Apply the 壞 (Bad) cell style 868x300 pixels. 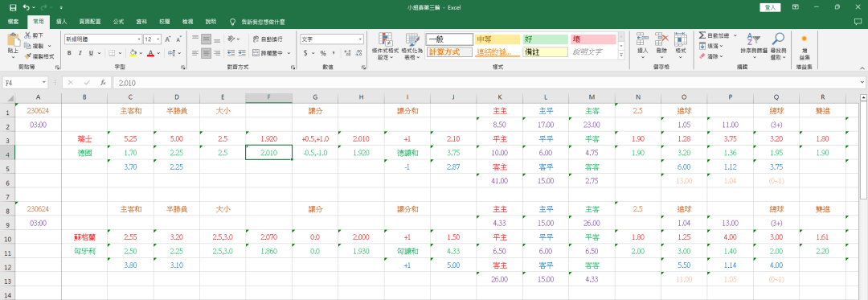pos(593,39)
